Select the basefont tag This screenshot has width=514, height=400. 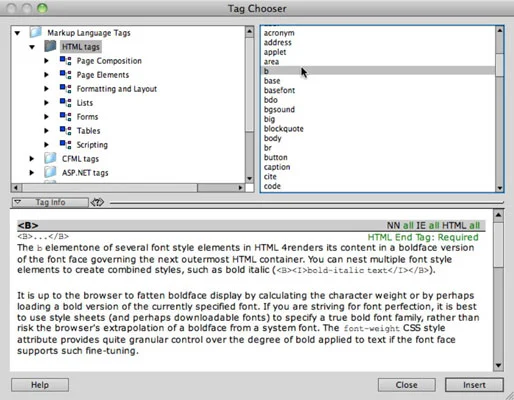(x=279, y=90)
